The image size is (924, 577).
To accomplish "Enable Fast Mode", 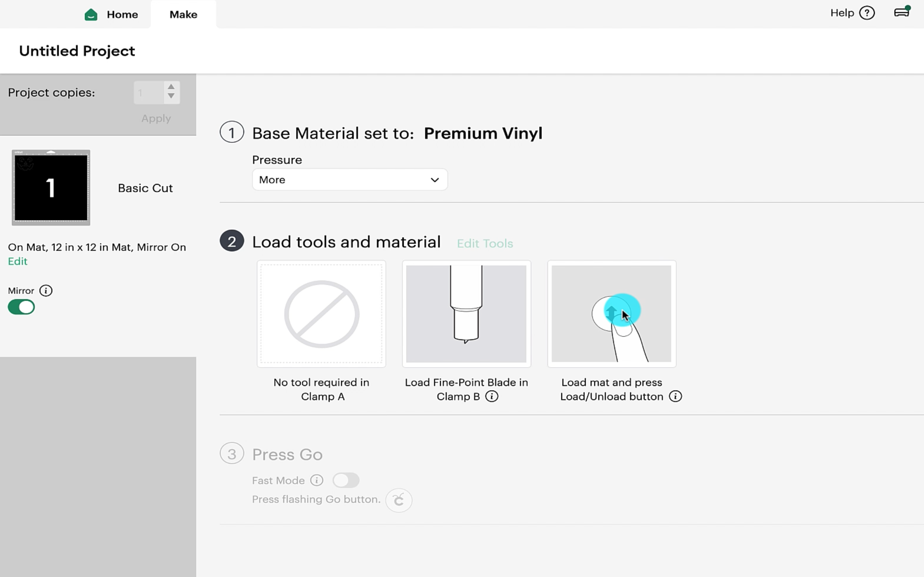I will coord(346,480).
